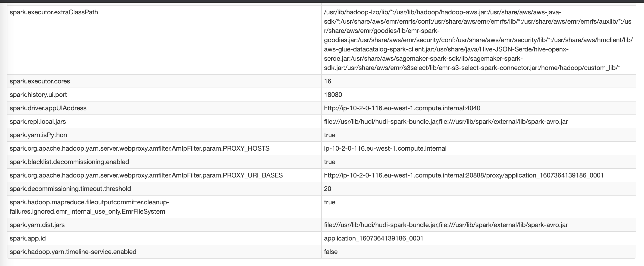The image size is (644, 266).
Task: Click the spark.executor.extraClassPath property name
Action: tap(54, 12)
